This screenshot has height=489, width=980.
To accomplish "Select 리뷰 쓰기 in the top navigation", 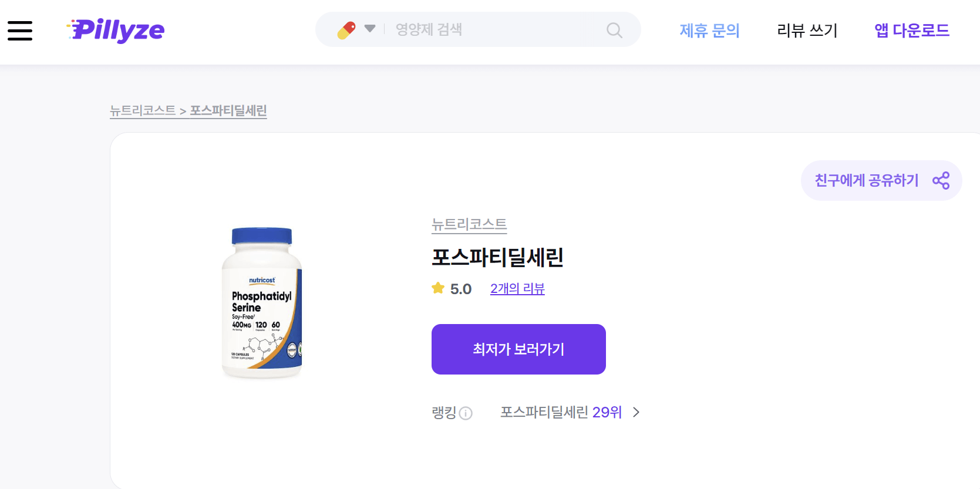I will click(807, 31).
